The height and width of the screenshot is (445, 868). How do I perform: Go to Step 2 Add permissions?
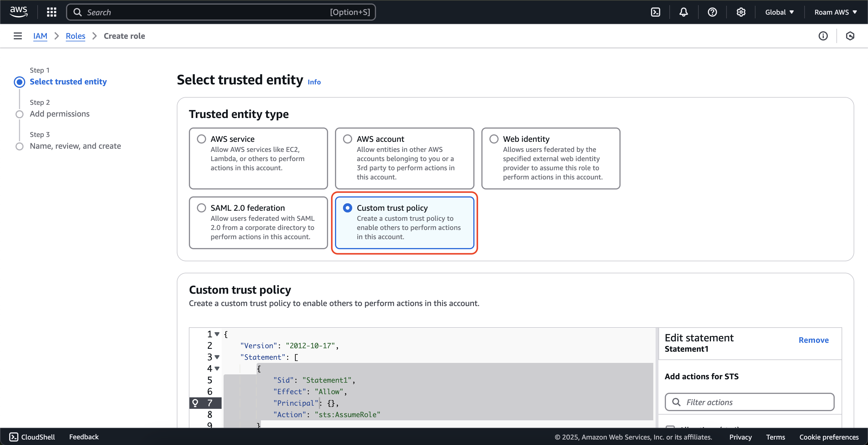pyautogui.click(x=60, y=114)
